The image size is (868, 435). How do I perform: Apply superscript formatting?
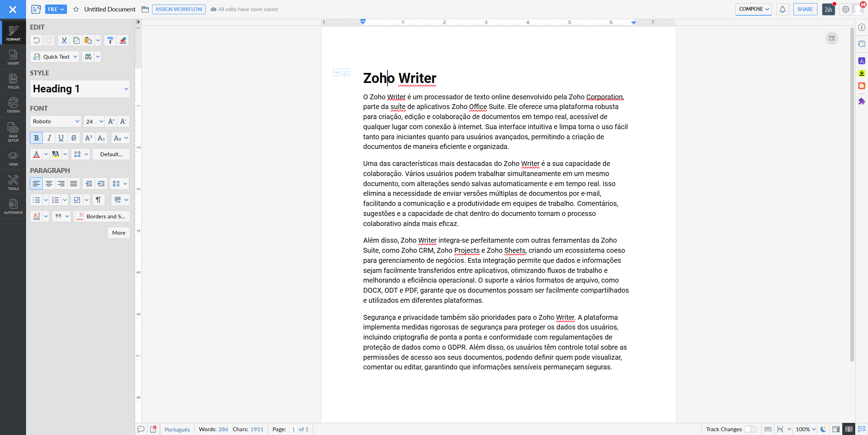[89, 138]
